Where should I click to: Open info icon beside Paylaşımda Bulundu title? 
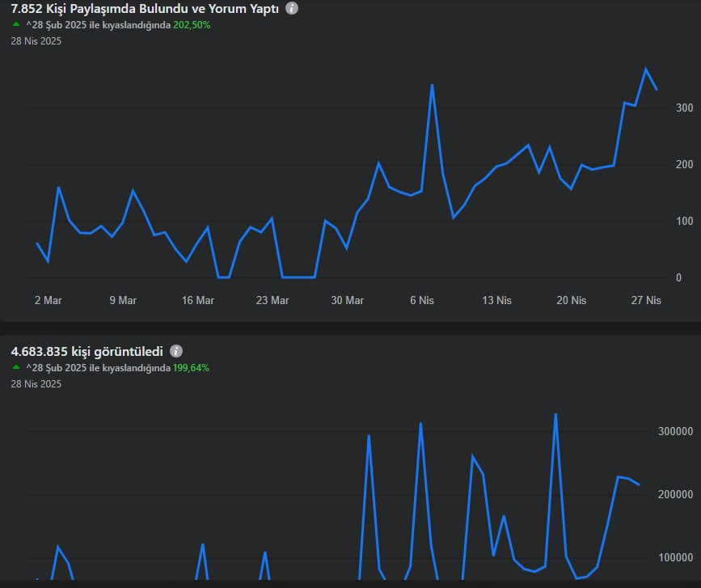click(x=292, y=8)
